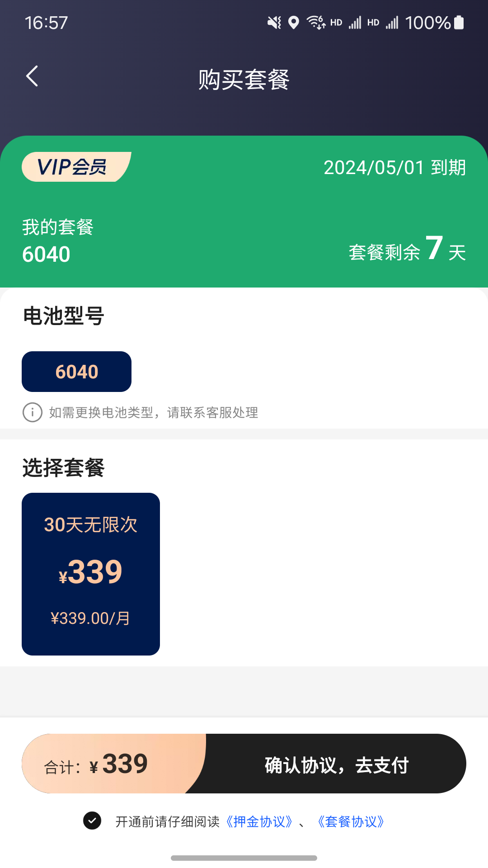The height and width of the screenshot is (868, 488).
Task: Tap 确认协议，去支付 to pay
Action: tap(336, 764)
